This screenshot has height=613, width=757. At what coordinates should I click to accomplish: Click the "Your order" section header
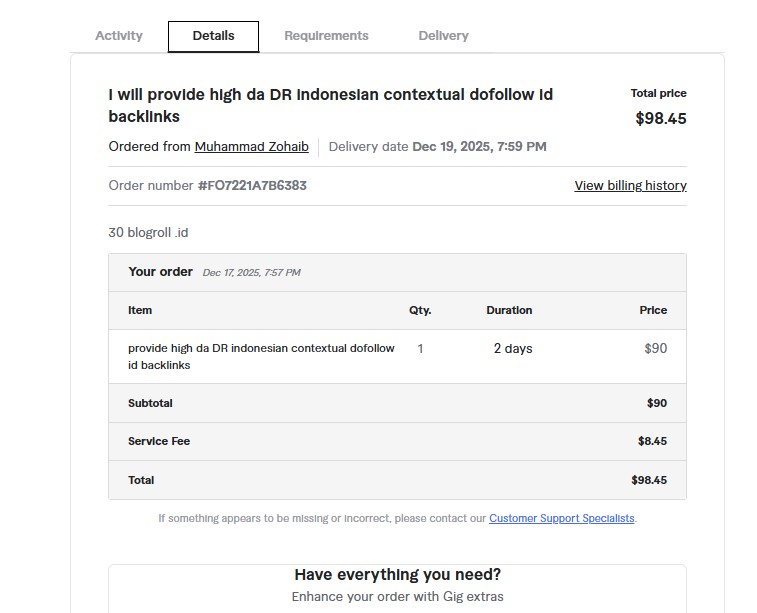(x=161, y=272)
